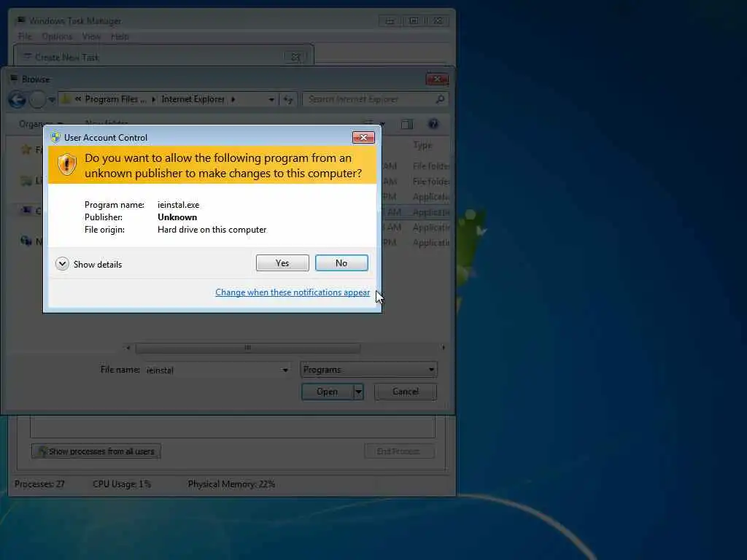Click the Type column header
This screenshot has width=747, height=560.
tap(423, 145)
